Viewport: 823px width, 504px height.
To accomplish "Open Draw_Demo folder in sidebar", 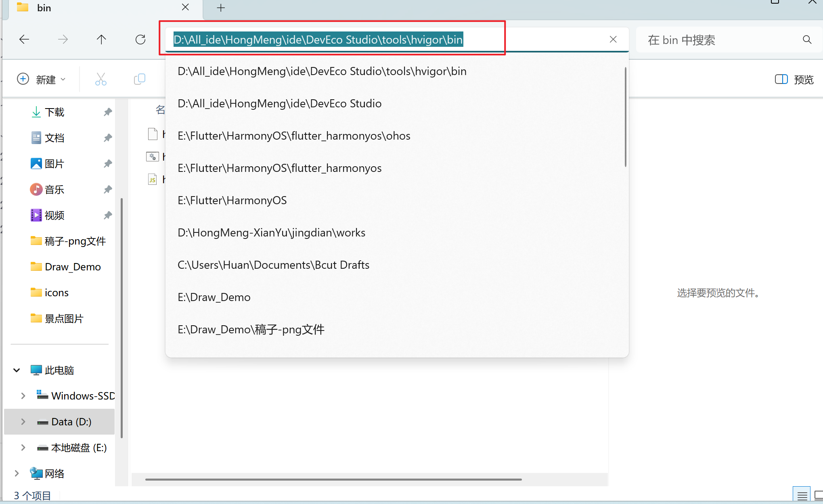I will pyautogui.click(x=73, y=267).
